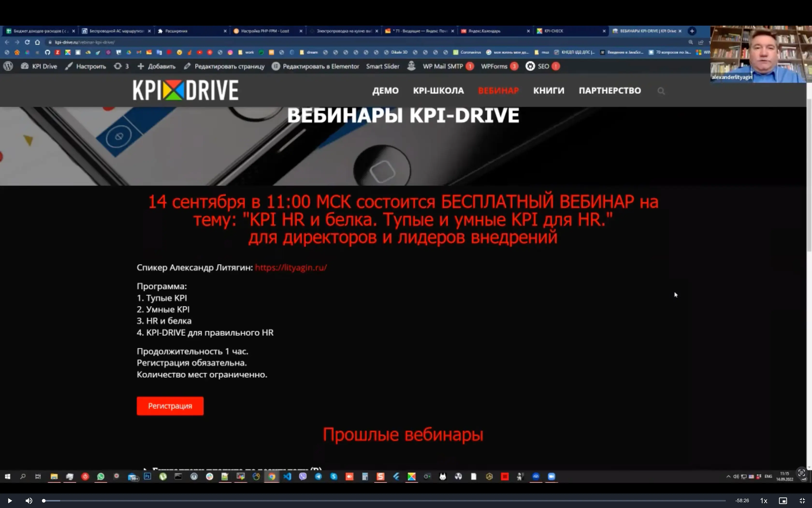Open WP Mail SMTP notifications

pyautogui.click(x=448, y=66)
